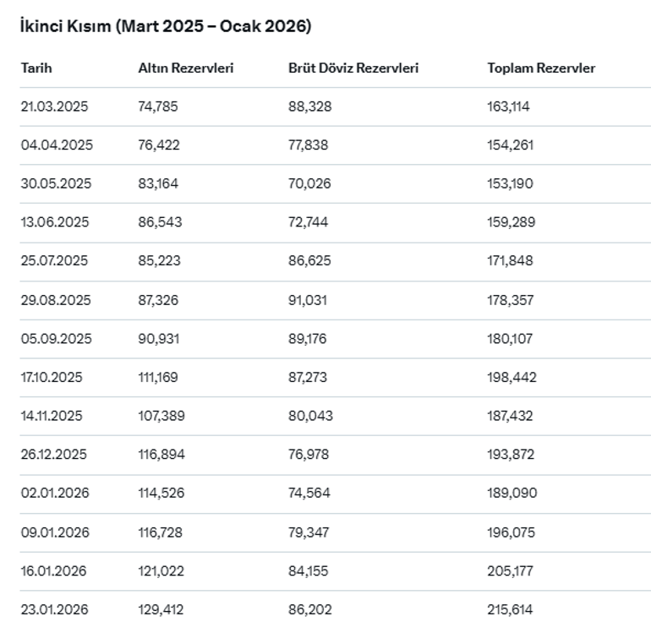Screen dimensions: 651x644
Task: Select the 'Toplam Rezervler' column header
Action: coord(541,68)
